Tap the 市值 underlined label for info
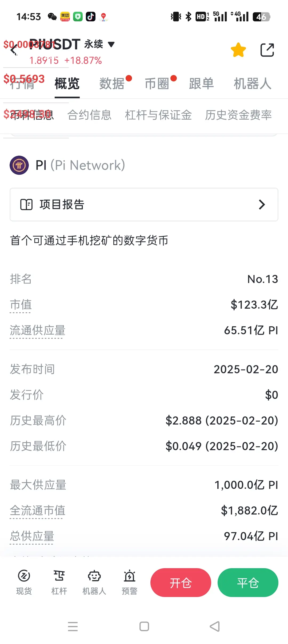 point(21,305)
